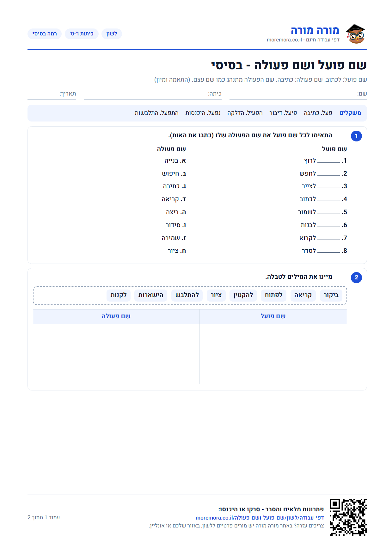Image resolution: width=392 pixels, height=555 pixels.
Task: Select matching option "ז. שמירה"
Action: point(174,238)
